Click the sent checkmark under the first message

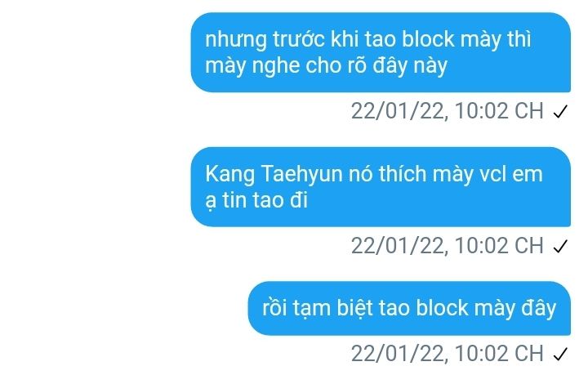560,112
